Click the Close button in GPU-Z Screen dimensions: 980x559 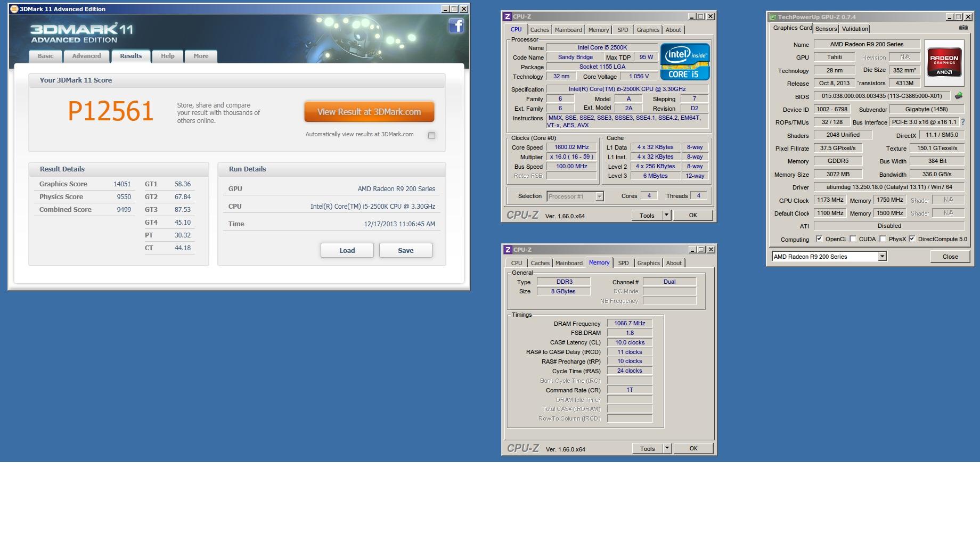click(950, 257)
